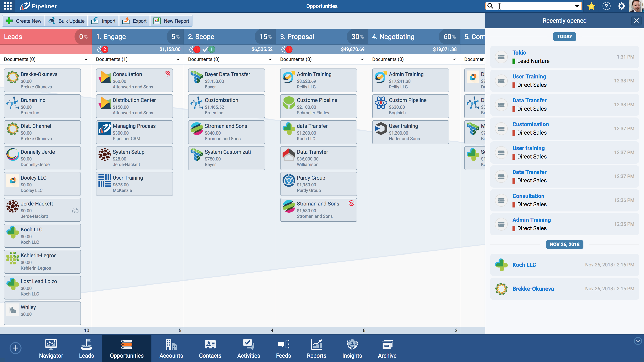Click the Bulk Update button
644x362 pixels.
click(x=66, y=21)
